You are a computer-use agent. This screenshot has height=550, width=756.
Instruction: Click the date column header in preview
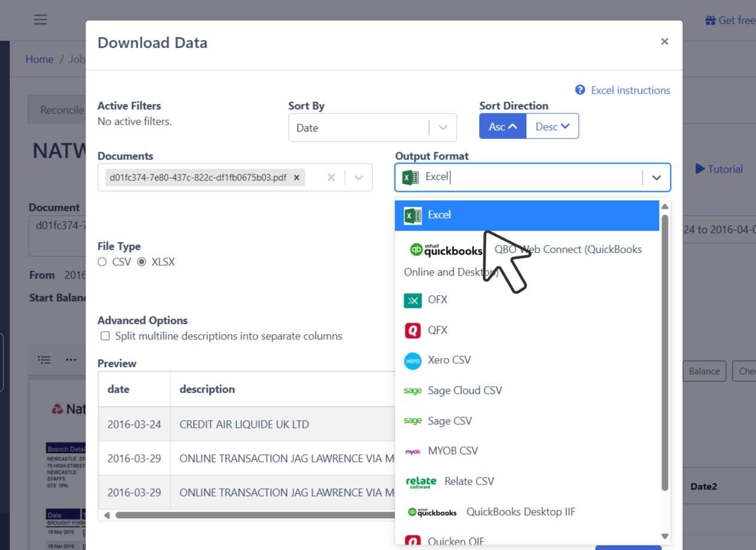134,389
